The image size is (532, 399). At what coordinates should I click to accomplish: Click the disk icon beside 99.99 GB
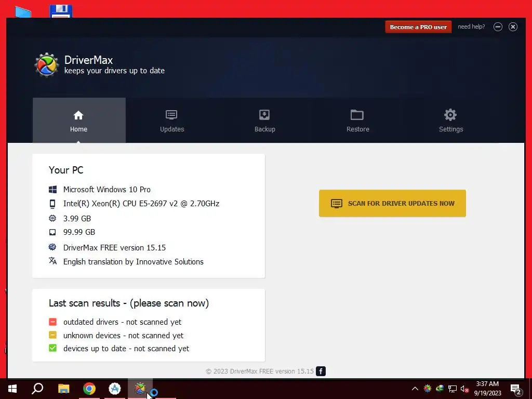click(52, 232)
